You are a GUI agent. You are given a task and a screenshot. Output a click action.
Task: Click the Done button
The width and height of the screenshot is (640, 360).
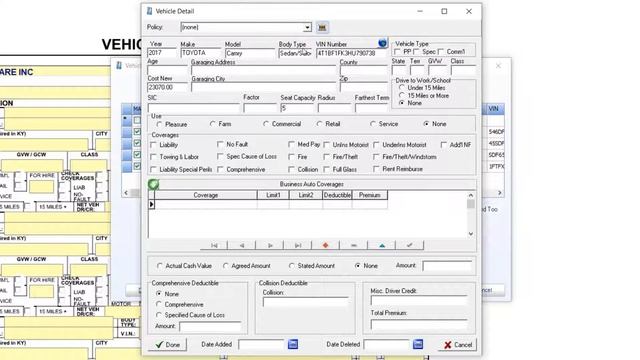(167, 344)
